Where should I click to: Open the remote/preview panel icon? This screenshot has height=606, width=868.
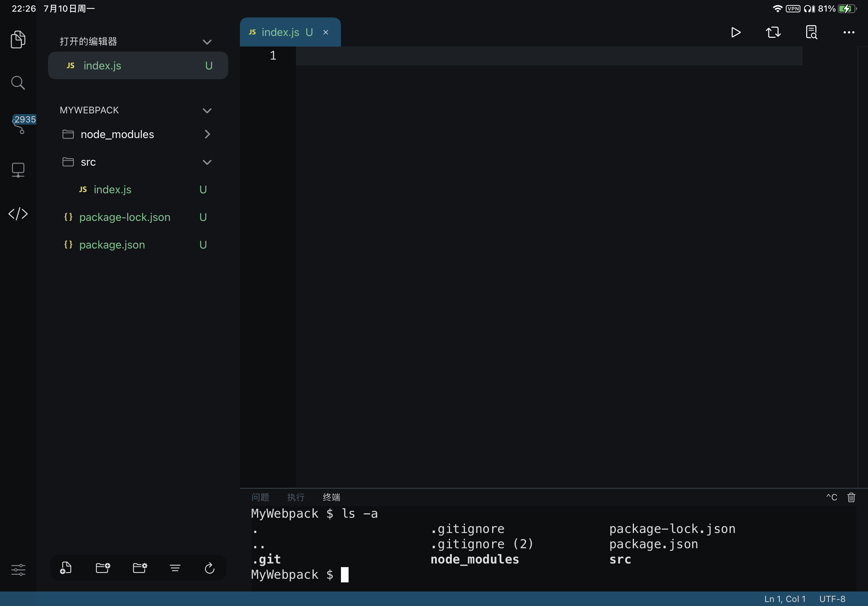(x=18, y=170)
